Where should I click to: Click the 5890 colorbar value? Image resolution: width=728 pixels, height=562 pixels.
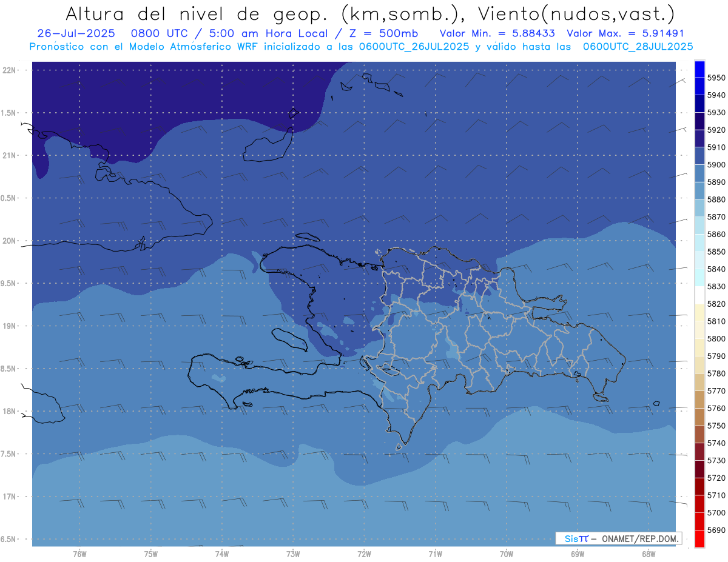716,182
